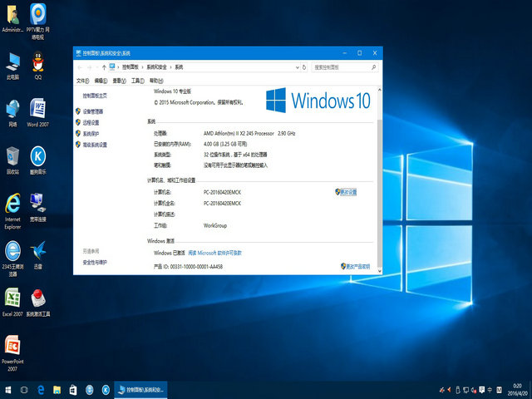Click the scrollbar down arrow in System window
The image size is (532, 399).
coord(379,271)
